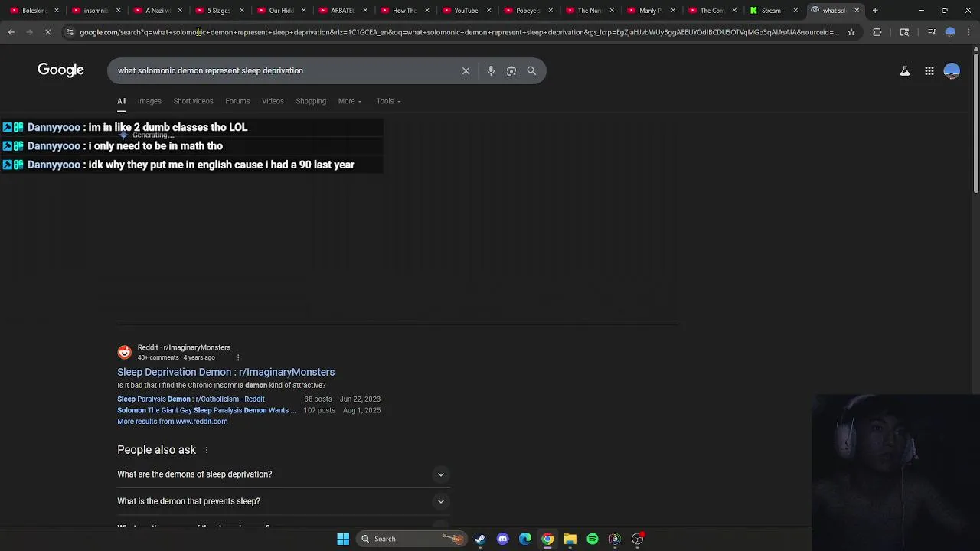Select the Videos search tab
980x551 pixels.
[x=273, y=101]
